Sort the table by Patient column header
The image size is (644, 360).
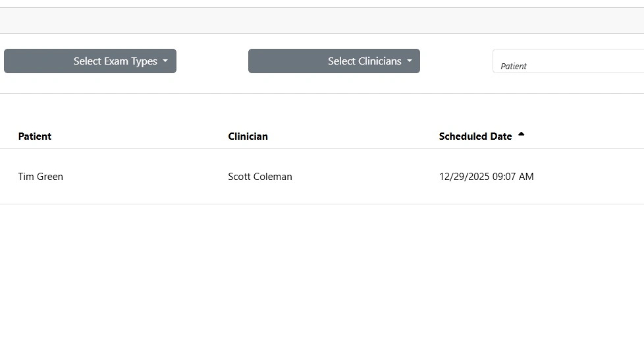[x=35, y=136]
